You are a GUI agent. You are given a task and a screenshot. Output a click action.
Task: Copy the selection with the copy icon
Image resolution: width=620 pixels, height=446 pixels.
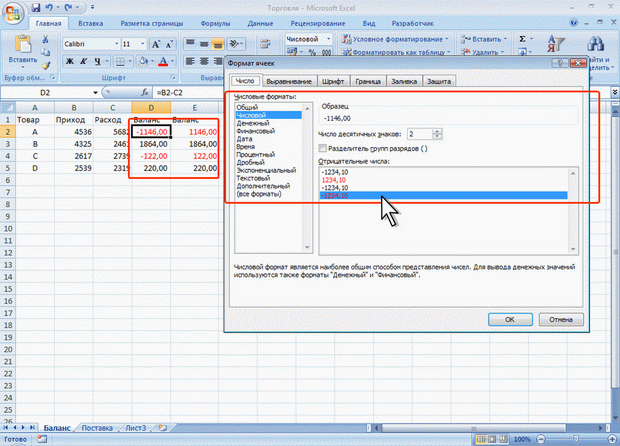pyautogui.click(x=45, y=52)
